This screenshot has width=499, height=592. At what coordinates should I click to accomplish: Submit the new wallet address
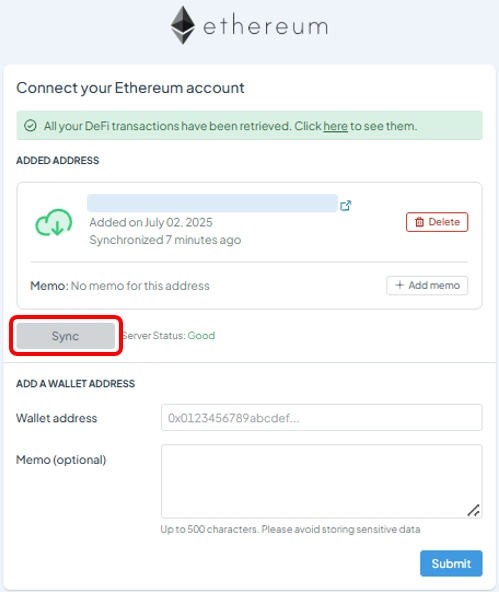click(x=451, y=563)
